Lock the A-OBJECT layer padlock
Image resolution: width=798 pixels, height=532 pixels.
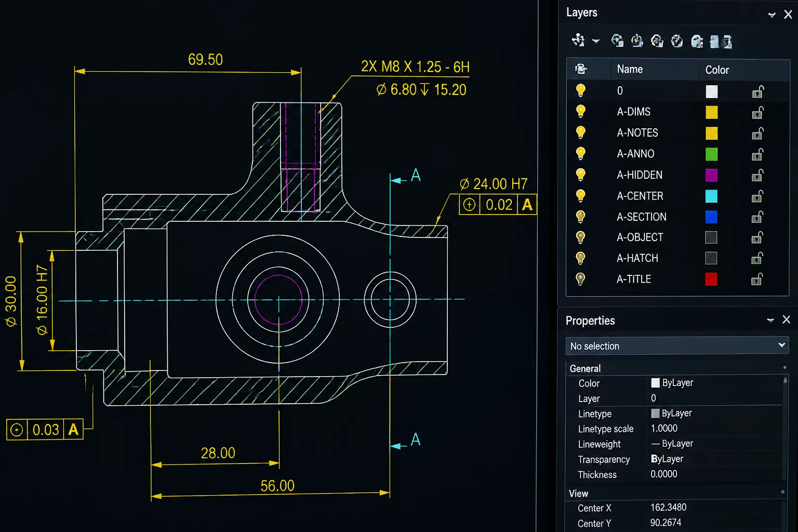pos(757,237)
